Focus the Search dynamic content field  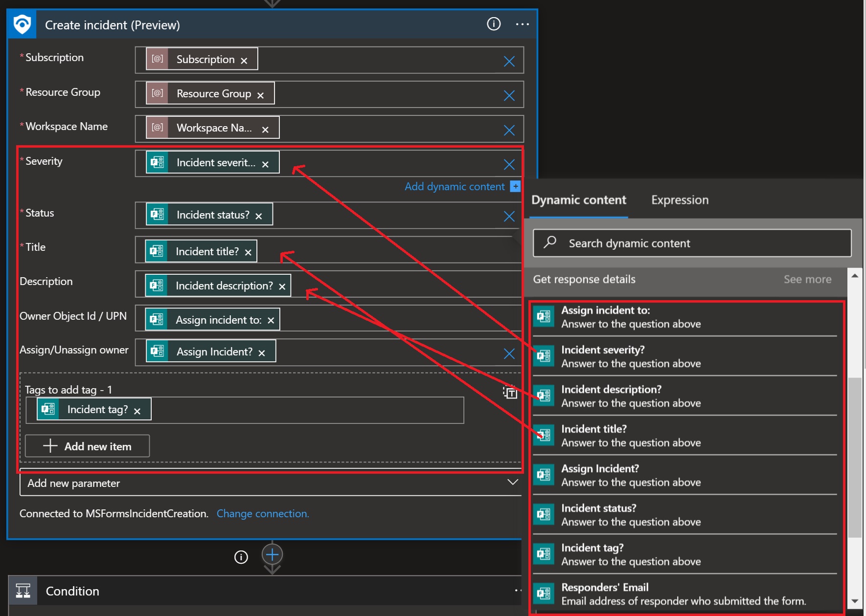(x=692, y=243)
